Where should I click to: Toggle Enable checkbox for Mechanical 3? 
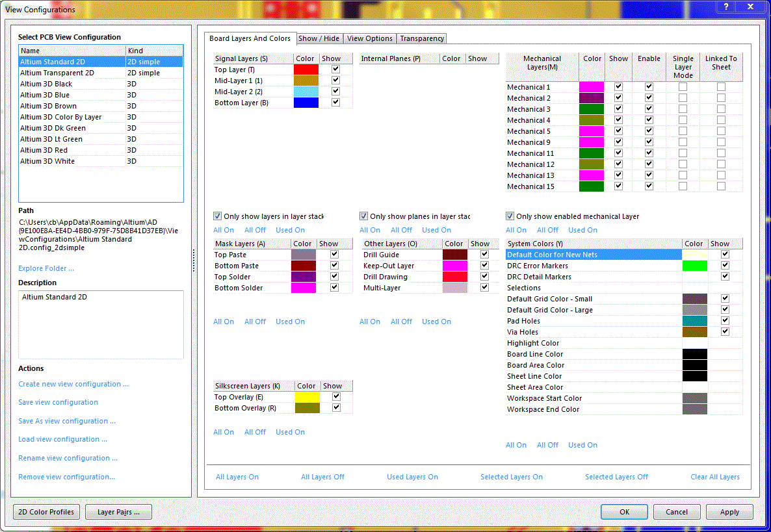649,108
